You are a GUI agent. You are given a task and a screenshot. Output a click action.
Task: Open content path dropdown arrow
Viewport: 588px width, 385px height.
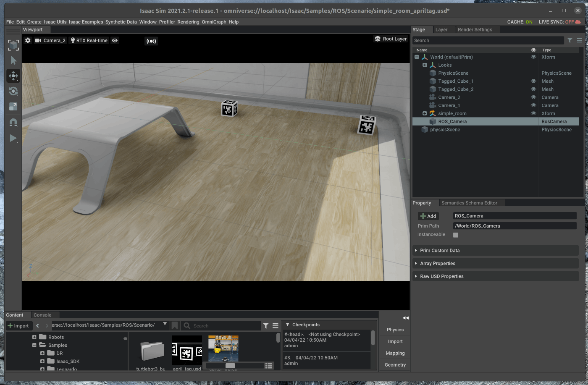tap(165, 325)
